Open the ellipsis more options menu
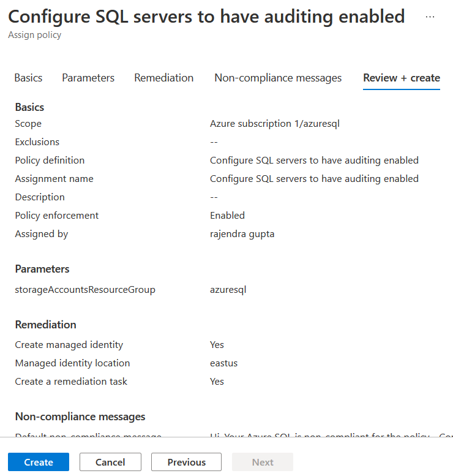Image resolution: width=453 pixels, height=476 pixels. (430, 17)
